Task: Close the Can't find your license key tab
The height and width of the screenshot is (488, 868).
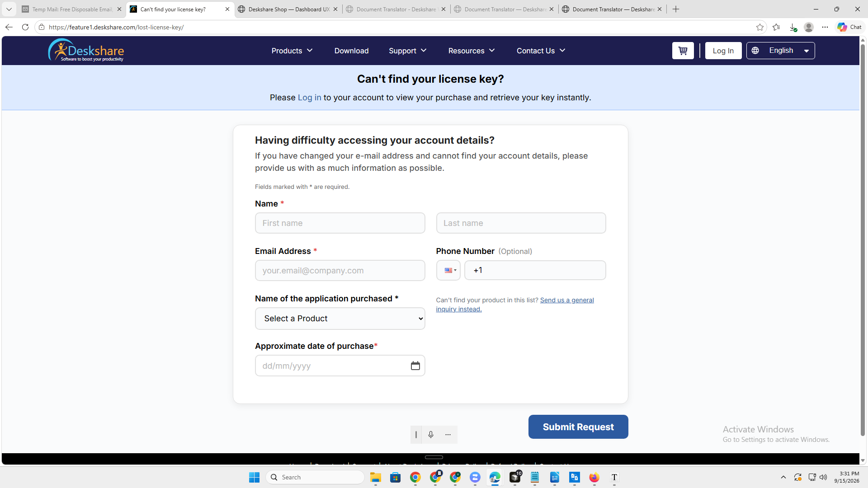Action: 227,9
